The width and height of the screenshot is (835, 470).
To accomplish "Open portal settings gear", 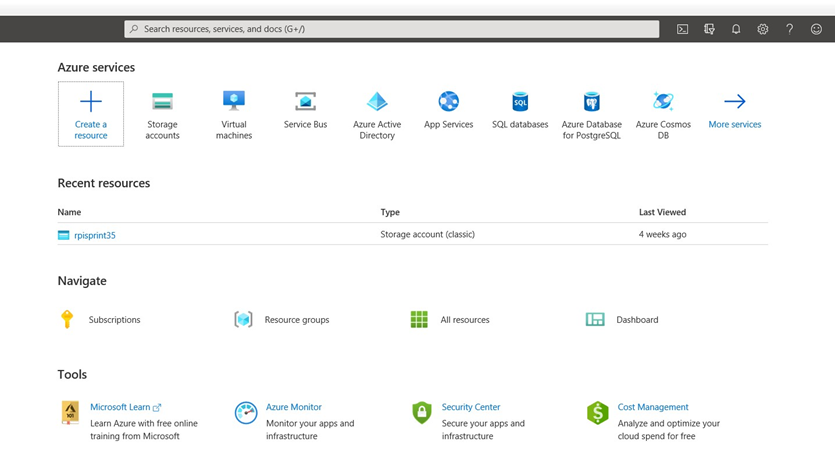I will click(763, 29).
